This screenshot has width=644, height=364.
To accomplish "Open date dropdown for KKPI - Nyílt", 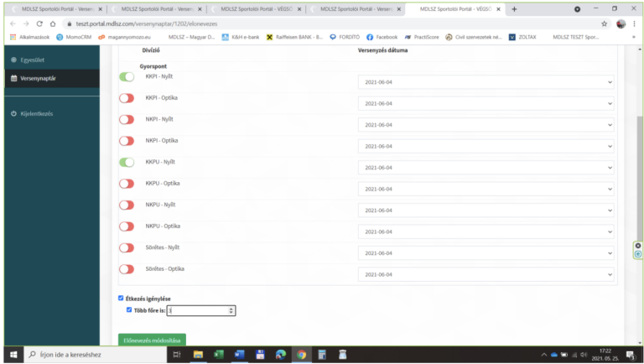I will pyautogui.click(x=486, y=82).
